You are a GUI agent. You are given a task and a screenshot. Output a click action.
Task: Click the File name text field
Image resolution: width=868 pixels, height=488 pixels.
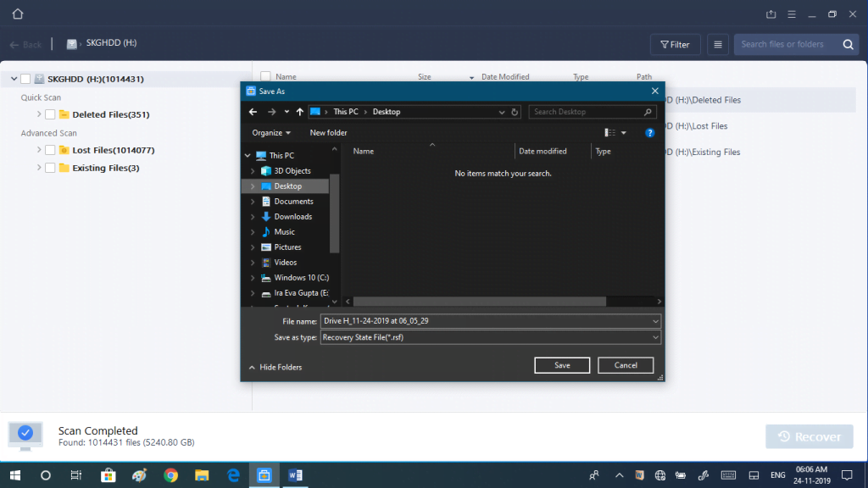491,321
